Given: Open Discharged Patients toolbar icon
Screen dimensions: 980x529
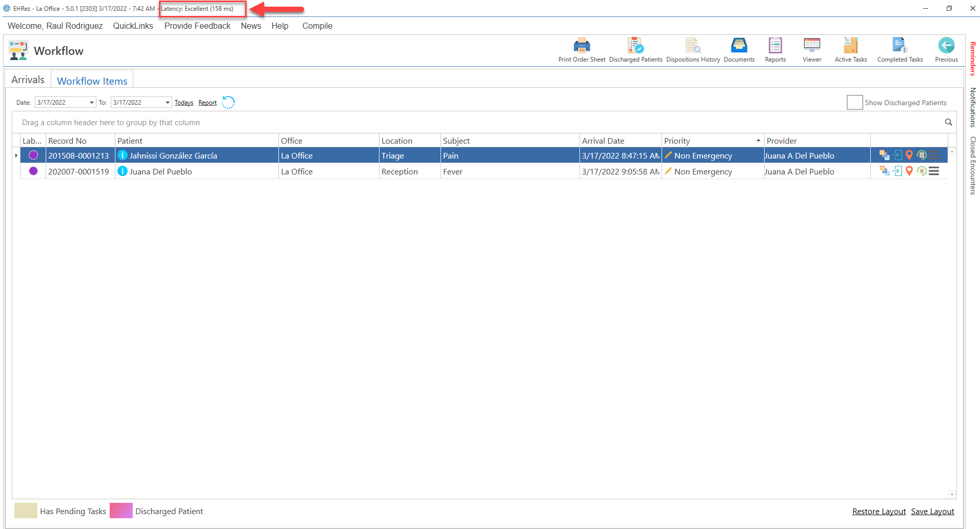Looking at the screenshot, I should (x=635, y=46).
